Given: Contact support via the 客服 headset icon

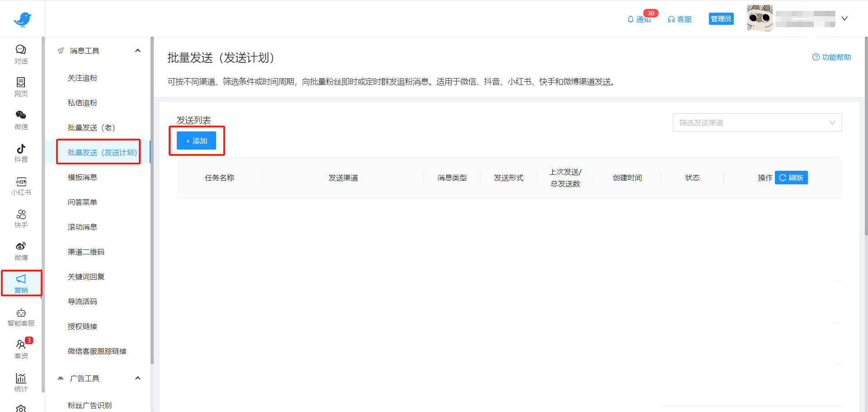Looking at the screenshot, I should pyautogui.click(x=680, y=19).
